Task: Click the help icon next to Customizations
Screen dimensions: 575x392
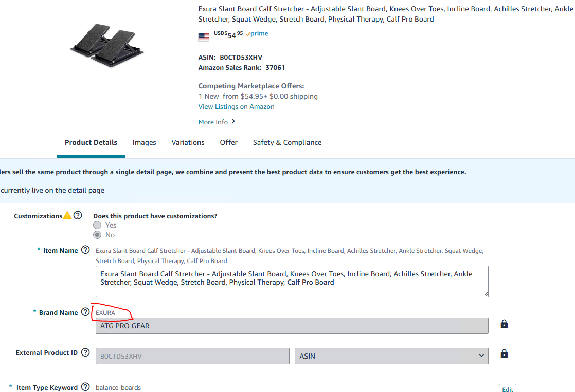Action: [x=78, y=216]
